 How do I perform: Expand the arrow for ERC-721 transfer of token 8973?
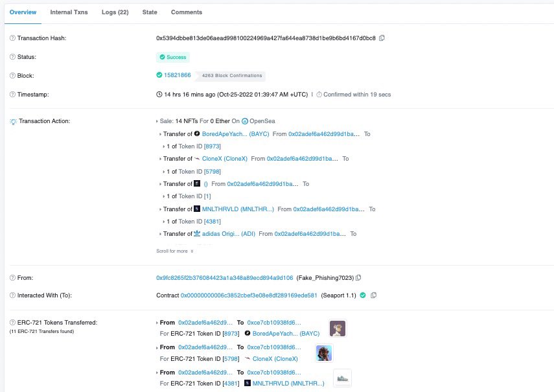coord(157,323)
